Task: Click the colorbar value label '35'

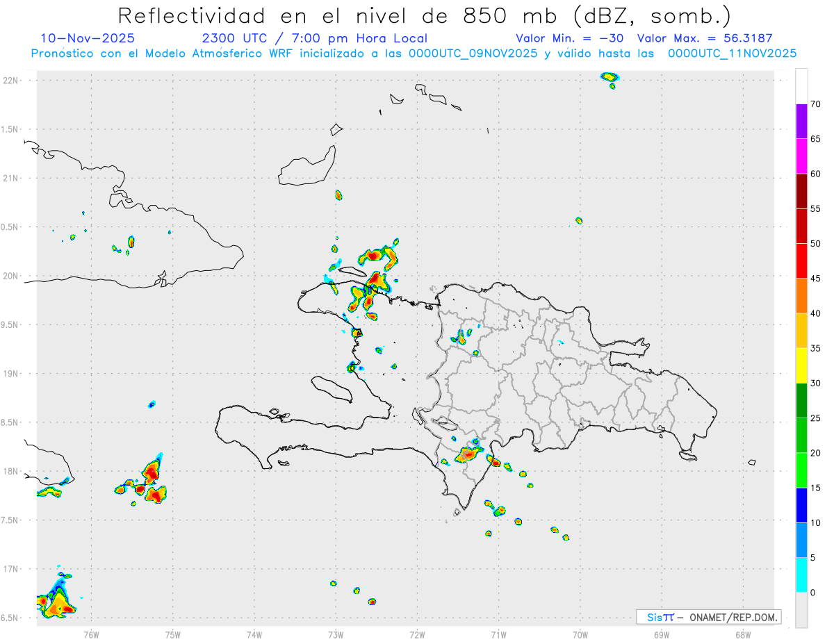Action: (x=816, y=348)
